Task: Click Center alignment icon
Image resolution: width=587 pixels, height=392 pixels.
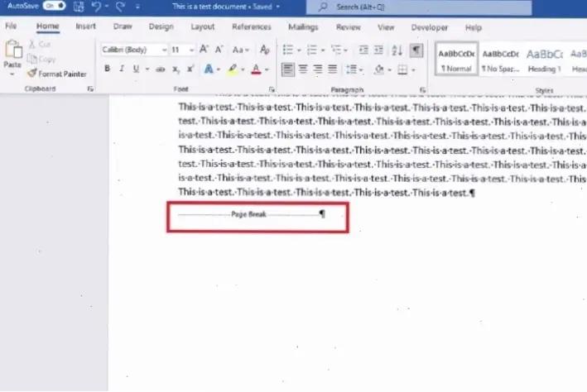Action: pos(303,69)
